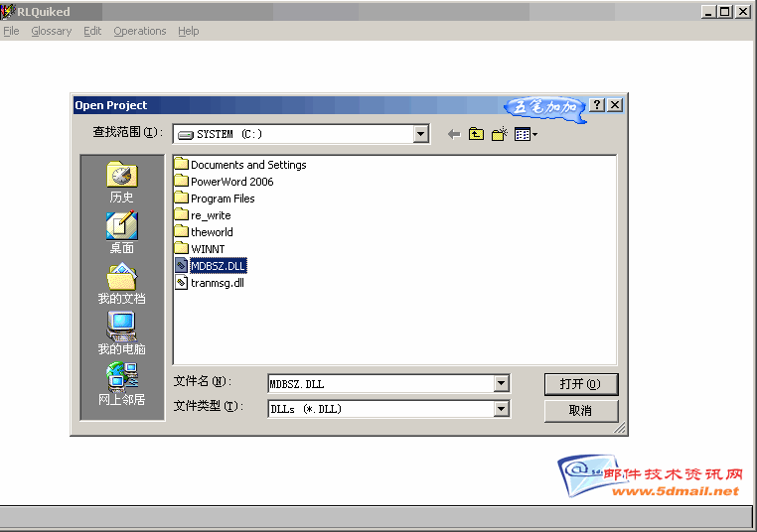Expand the Look in drive dropdown
The width and height of the screenshot is (757, 532).
click(x=421, y=134)
